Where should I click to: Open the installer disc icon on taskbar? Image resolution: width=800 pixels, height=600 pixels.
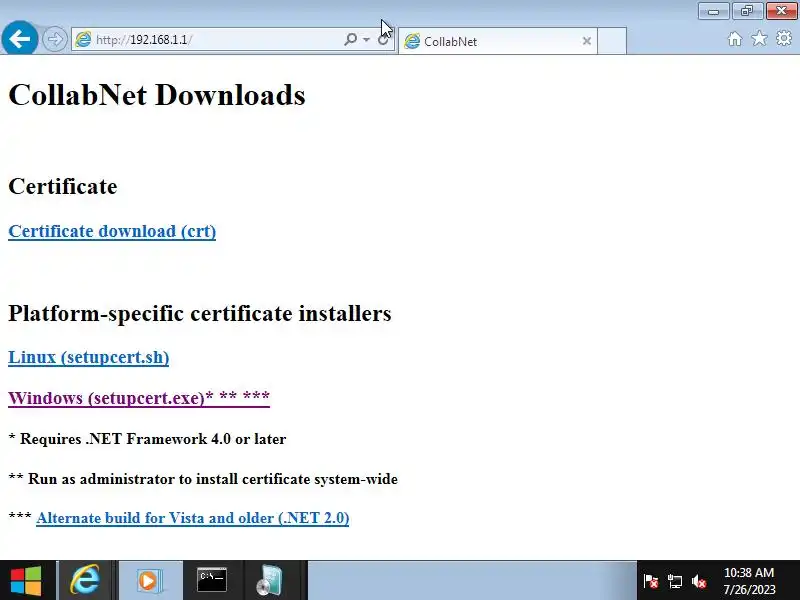click(269, 580)
